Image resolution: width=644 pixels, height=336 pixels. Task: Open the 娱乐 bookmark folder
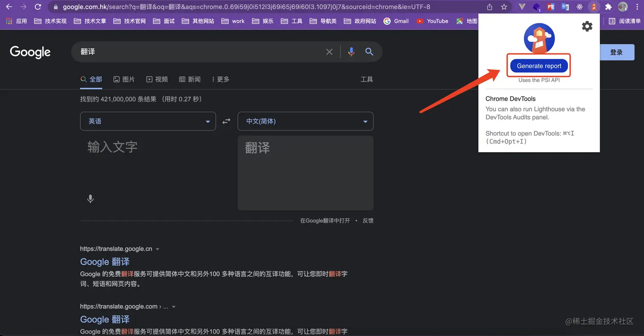pos(263,21)
